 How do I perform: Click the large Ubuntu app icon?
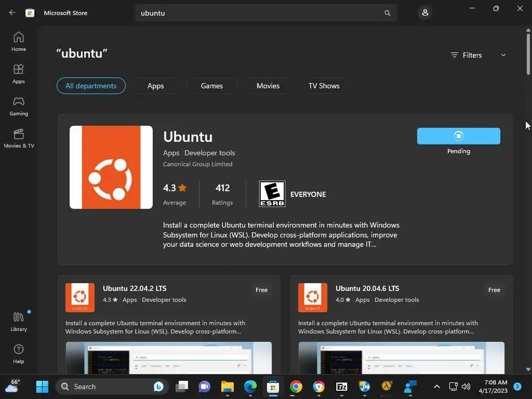click(111, 167)
